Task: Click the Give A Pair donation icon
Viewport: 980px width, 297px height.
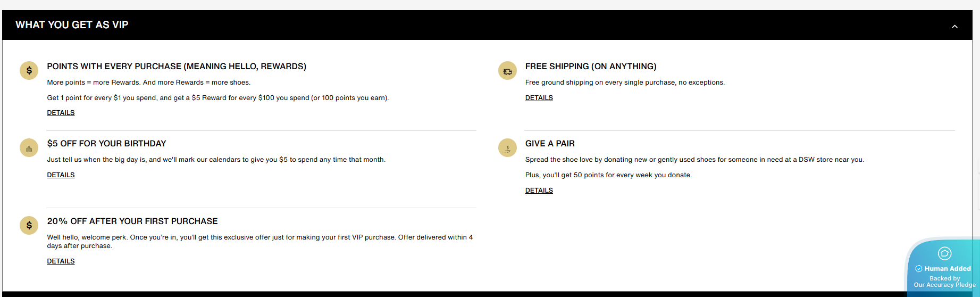Action: pyautogui.click(x=507, y=147)
